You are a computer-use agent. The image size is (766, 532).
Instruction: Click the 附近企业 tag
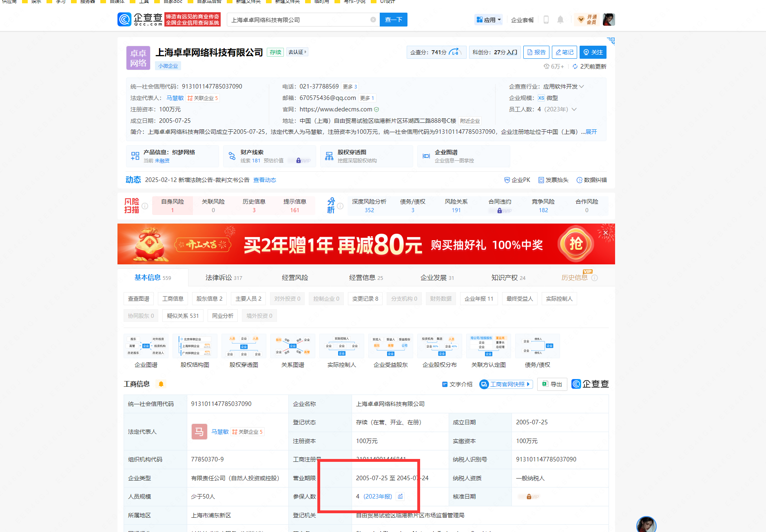(470, 121)
